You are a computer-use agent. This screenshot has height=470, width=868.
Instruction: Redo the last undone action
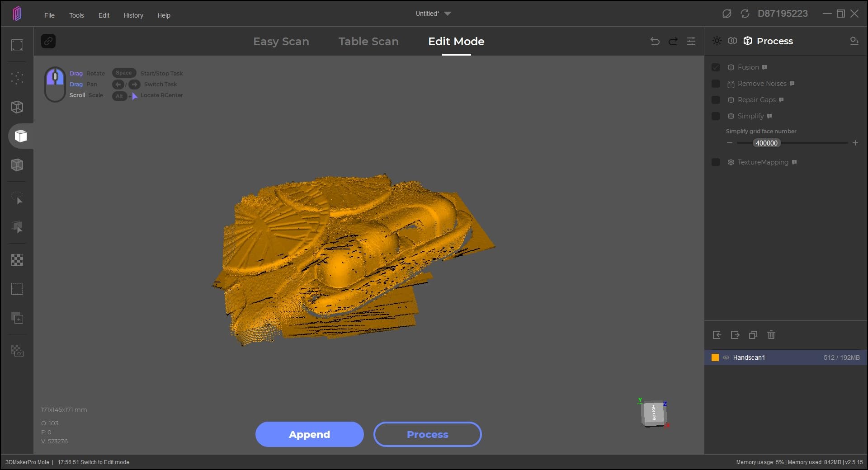[x=673, y=41]
